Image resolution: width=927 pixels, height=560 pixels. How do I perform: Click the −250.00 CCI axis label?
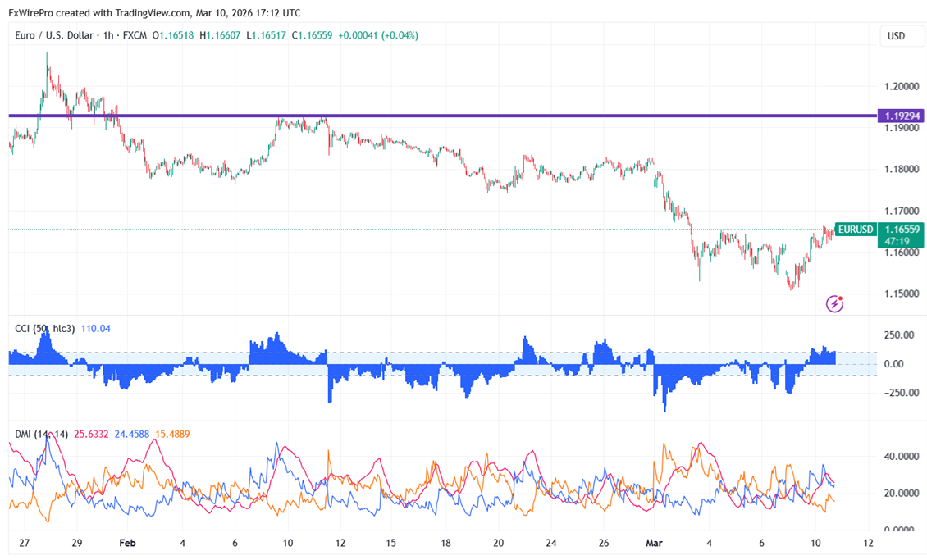(x=902, y=393)
